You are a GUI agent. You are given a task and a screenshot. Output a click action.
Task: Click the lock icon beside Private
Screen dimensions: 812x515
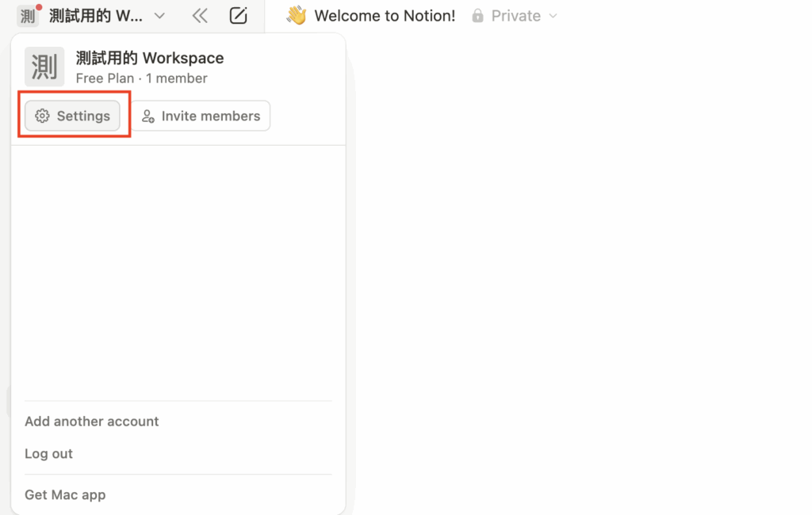[x=477, y=16]
